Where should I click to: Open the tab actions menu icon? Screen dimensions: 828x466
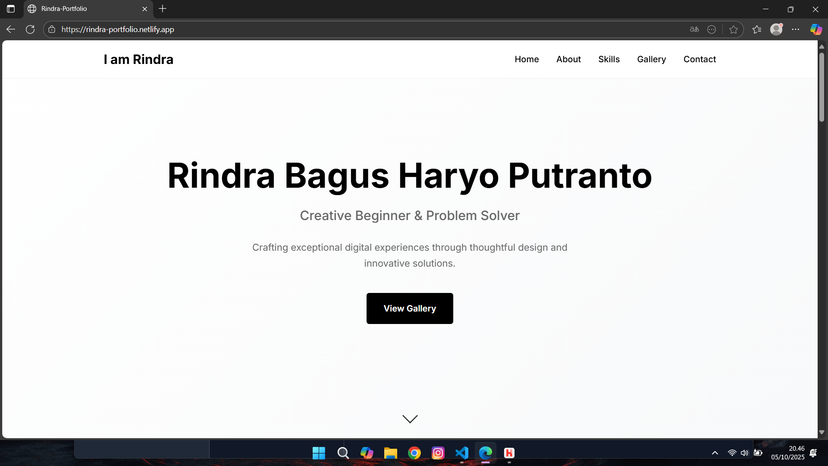pos(11,9)
